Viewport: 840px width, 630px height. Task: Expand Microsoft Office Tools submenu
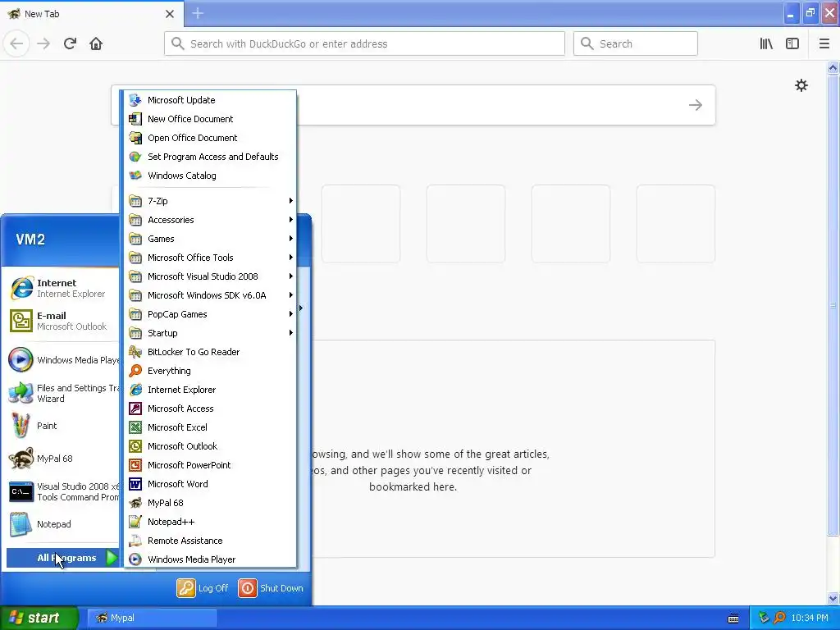(210, 258)
